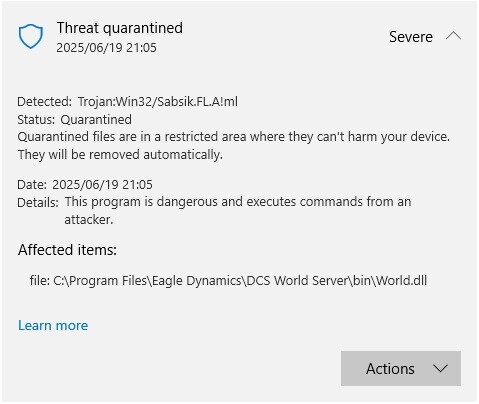The height and width of the screenshot is (404, 479).
Task: Click the Actions dropdown arrow
Action: coord(440,369)
